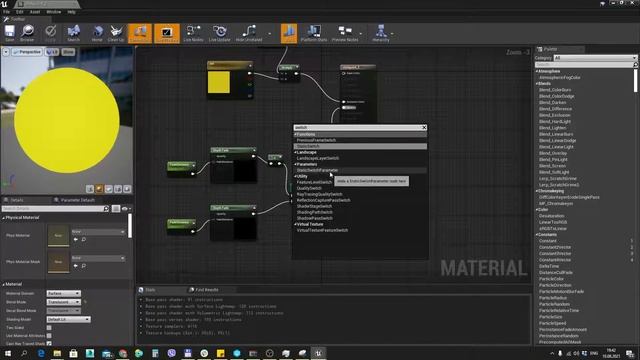
Task: Open the Blend Mode dropdown
Action: 64,302
